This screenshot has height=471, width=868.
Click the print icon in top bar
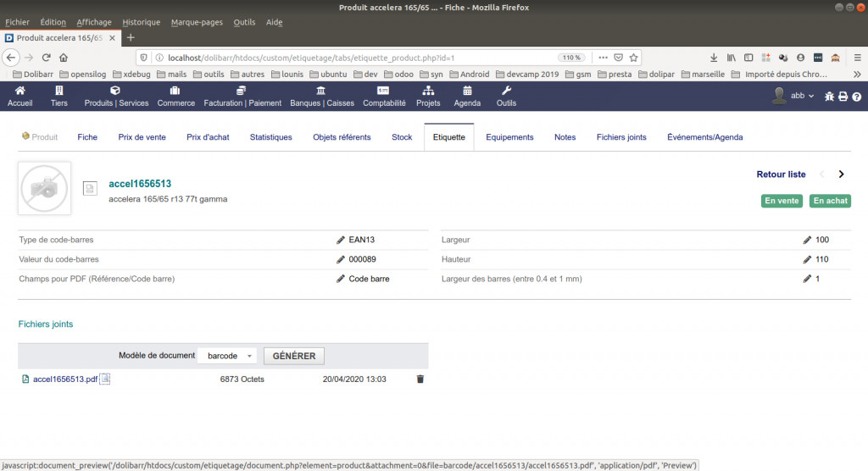coord(843,97)
